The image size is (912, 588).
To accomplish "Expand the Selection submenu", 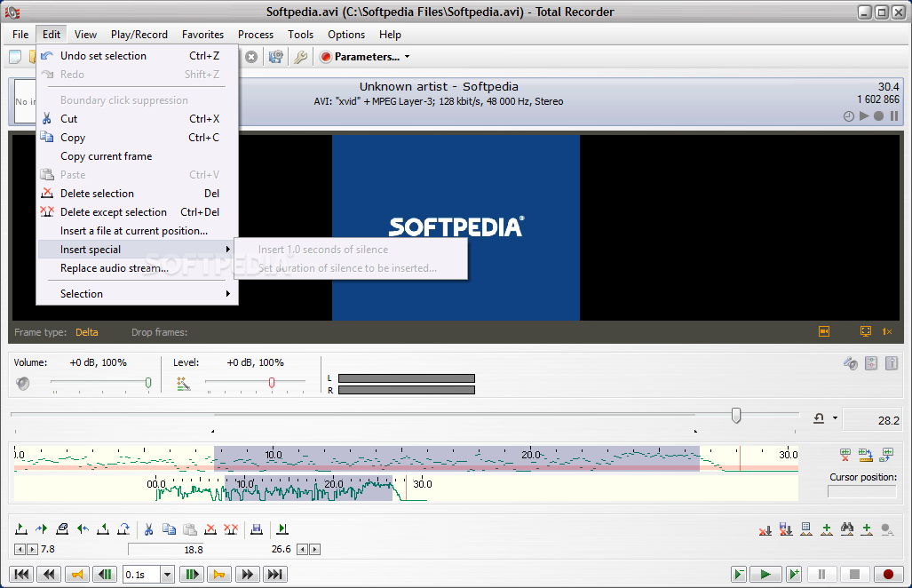I will 138,294.
